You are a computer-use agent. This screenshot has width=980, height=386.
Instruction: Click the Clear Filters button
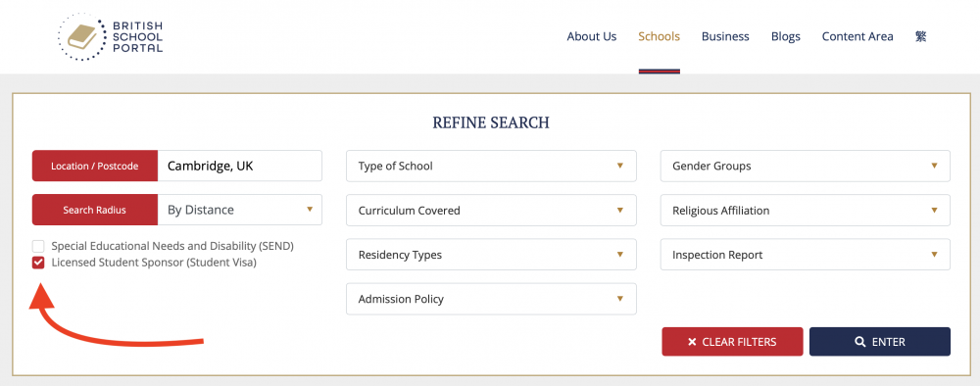(732, 342)
